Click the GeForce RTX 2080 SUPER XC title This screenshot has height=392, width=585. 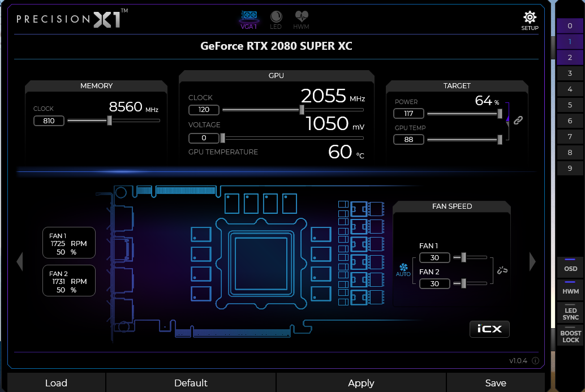(276, 46)
